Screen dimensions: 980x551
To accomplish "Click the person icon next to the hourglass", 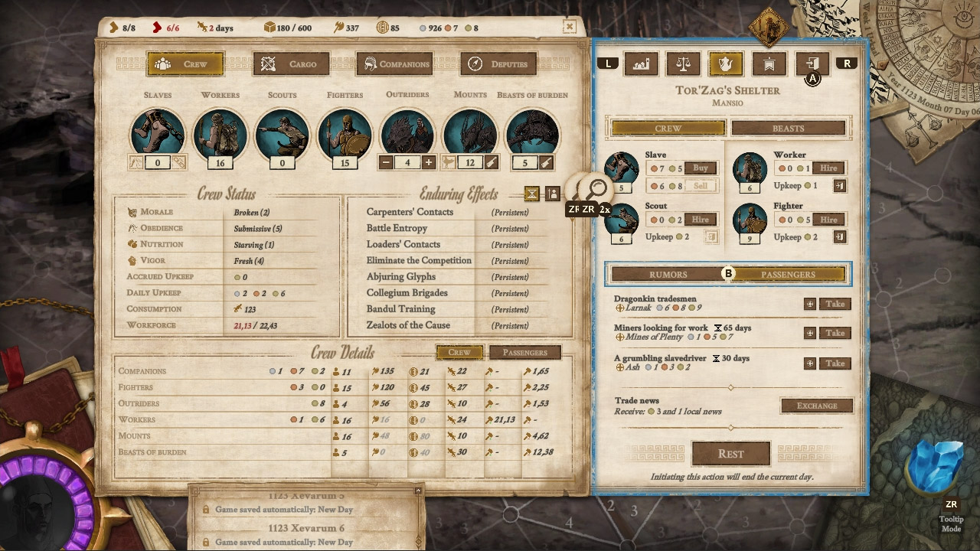I will [x=553, y=194].
